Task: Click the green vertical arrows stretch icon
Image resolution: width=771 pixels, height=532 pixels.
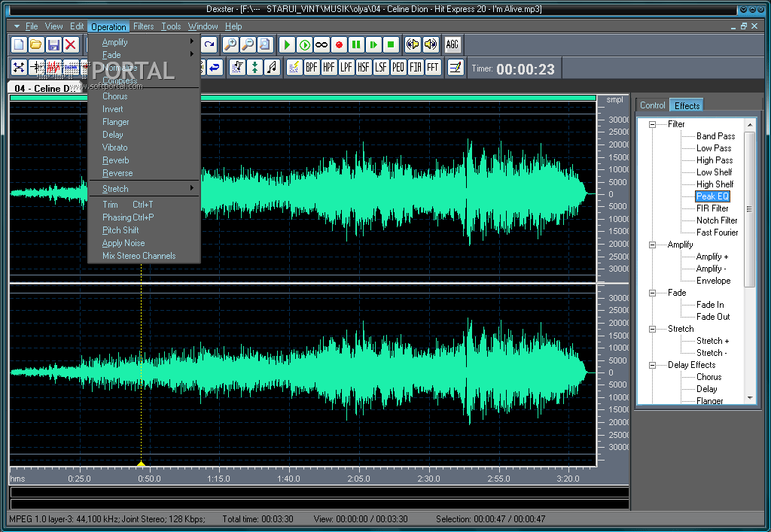Action: 254,67
